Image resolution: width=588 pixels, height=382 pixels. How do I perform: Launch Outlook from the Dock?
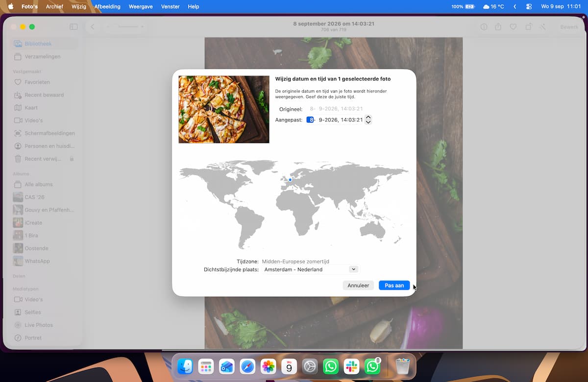226,366
